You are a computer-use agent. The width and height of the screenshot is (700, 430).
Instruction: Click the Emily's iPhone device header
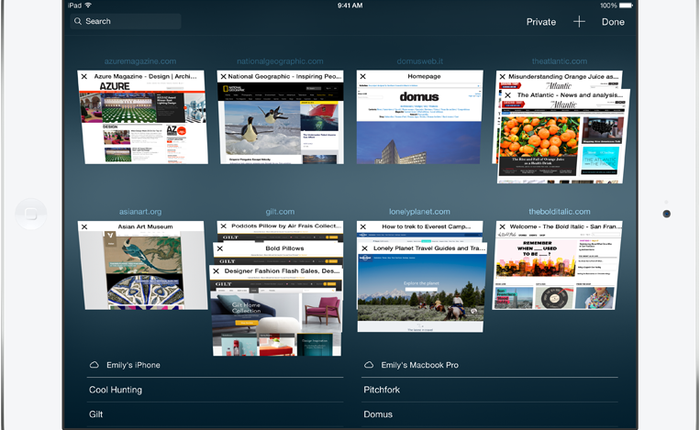coord(133,365)
